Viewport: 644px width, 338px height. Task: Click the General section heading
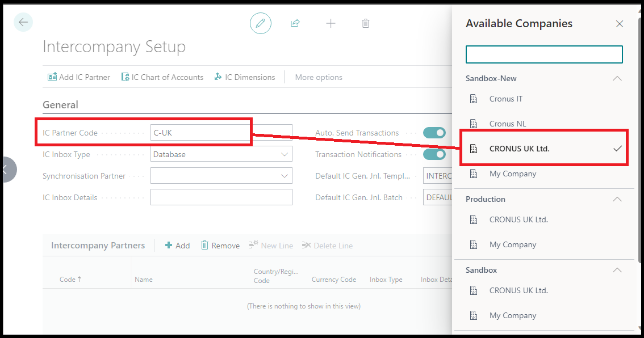60,104
